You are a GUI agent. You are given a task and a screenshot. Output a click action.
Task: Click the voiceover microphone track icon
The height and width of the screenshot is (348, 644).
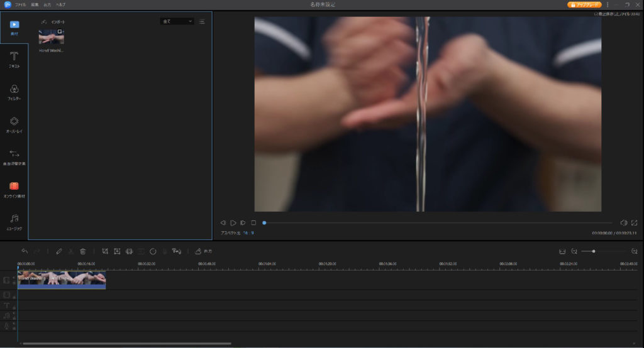click(6, 326)
